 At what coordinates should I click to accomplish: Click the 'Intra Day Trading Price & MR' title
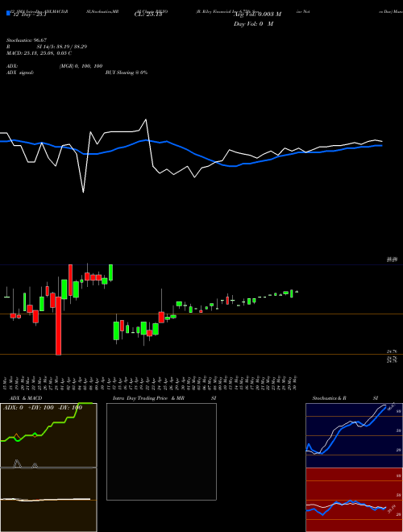148,398
